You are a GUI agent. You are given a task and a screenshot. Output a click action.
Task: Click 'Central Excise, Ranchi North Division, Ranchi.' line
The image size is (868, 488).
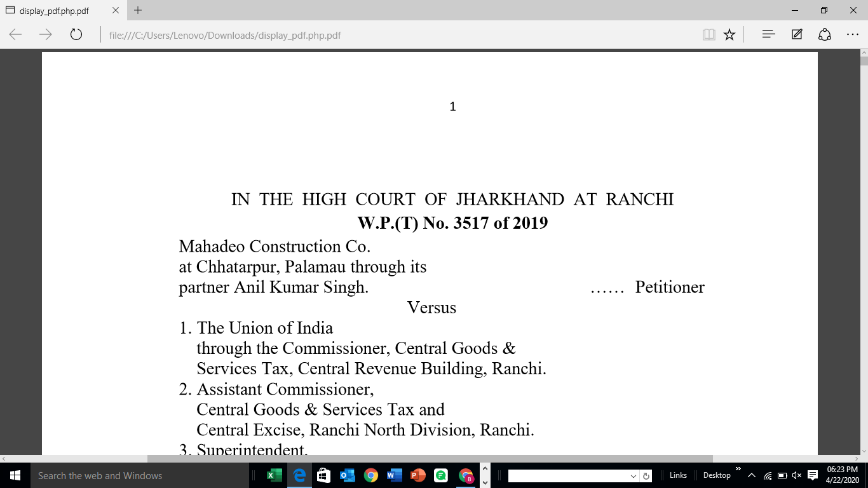click(x=365, y=430)
